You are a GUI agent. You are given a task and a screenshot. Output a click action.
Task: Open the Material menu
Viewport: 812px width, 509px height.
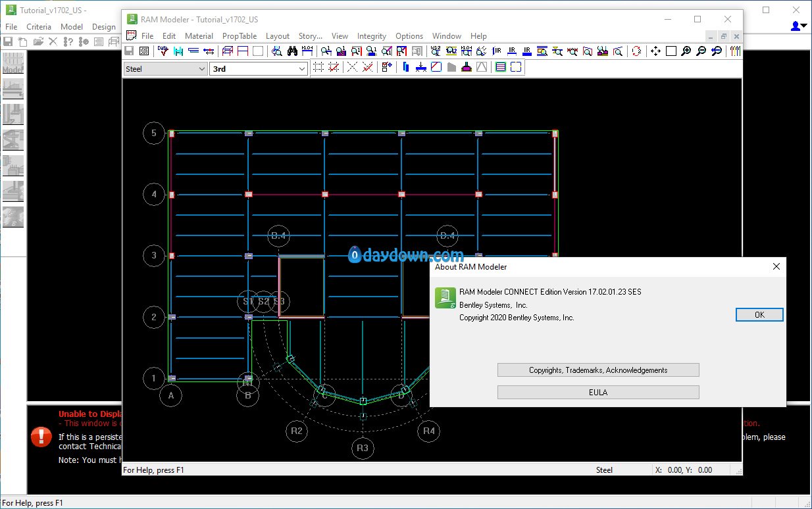click(199, 36)
